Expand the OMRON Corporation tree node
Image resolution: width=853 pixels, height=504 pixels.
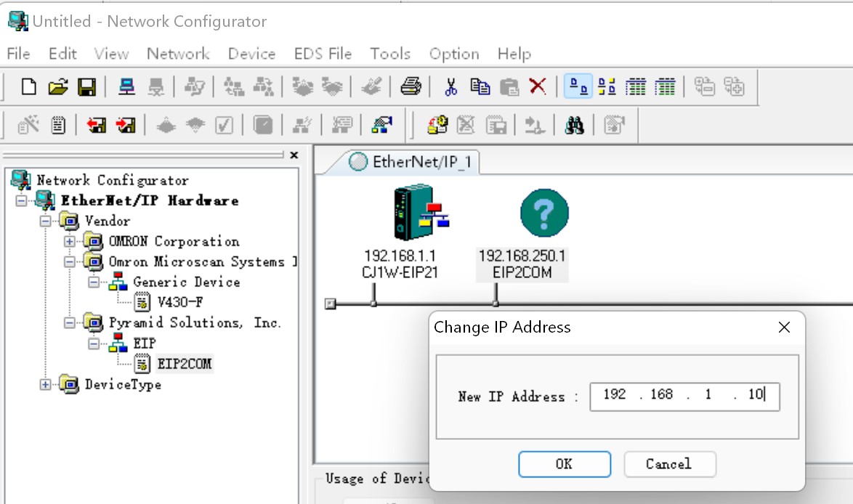coord(70,241)
